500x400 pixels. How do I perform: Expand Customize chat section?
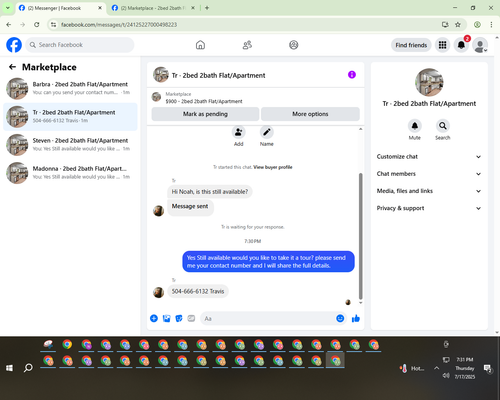point(429,157)
